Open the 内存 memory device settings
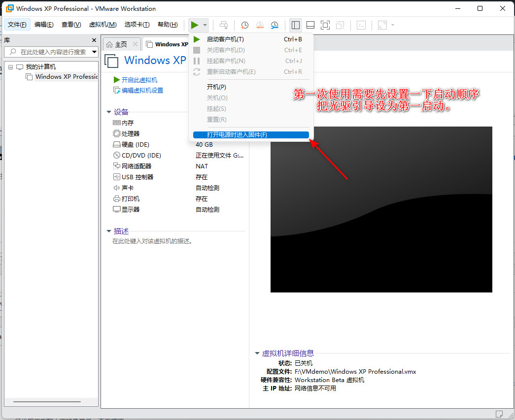The image size is (515, 420). point(128,123)
